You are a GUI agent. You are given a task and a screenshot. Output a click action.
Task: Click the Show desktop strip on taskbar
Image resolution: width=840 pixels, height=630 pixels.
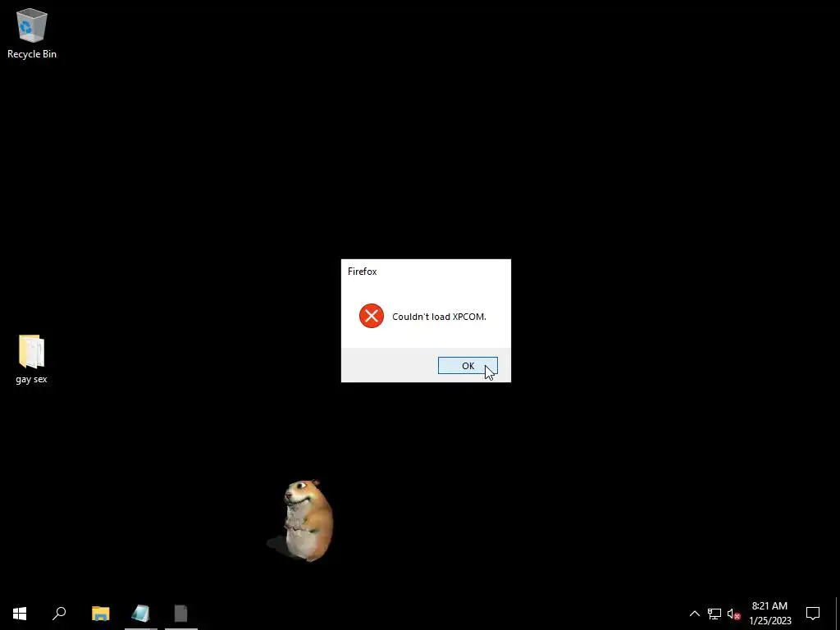[x=838, y=614]
